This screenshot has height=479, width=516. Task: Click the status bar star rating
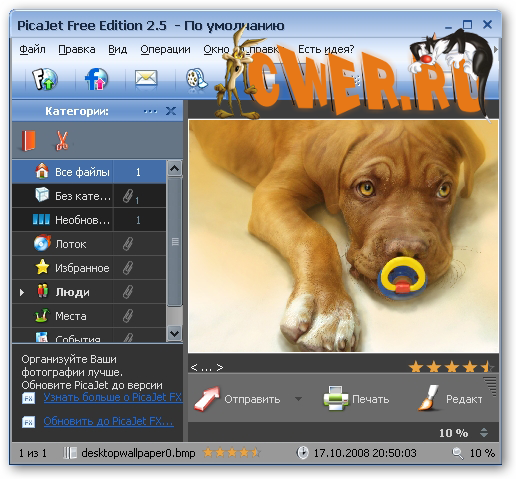point(232,453)
